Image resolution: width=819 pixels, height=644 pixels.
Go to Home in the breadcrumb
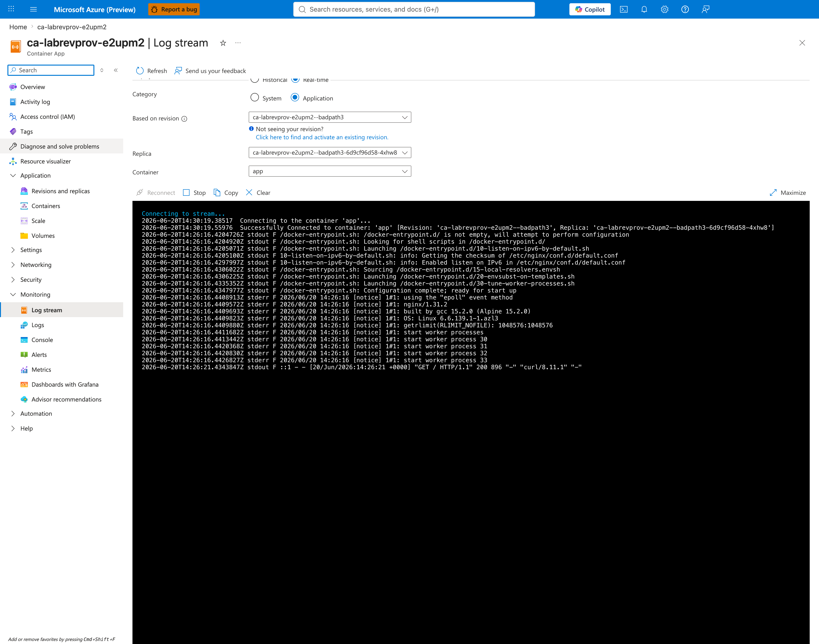(x=18, y=27)
